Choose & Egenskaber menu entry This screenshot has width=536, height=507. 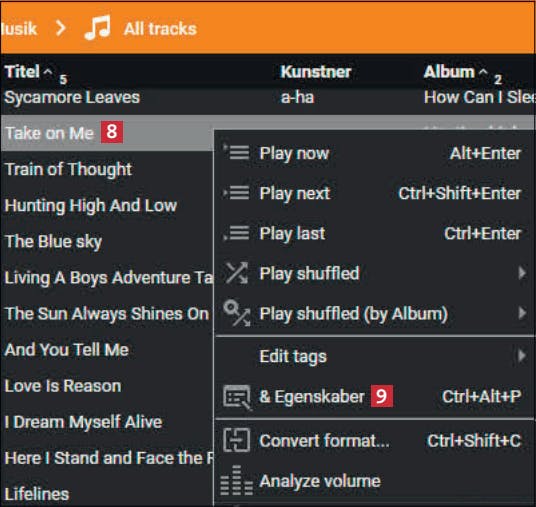[x=312, y=397]
